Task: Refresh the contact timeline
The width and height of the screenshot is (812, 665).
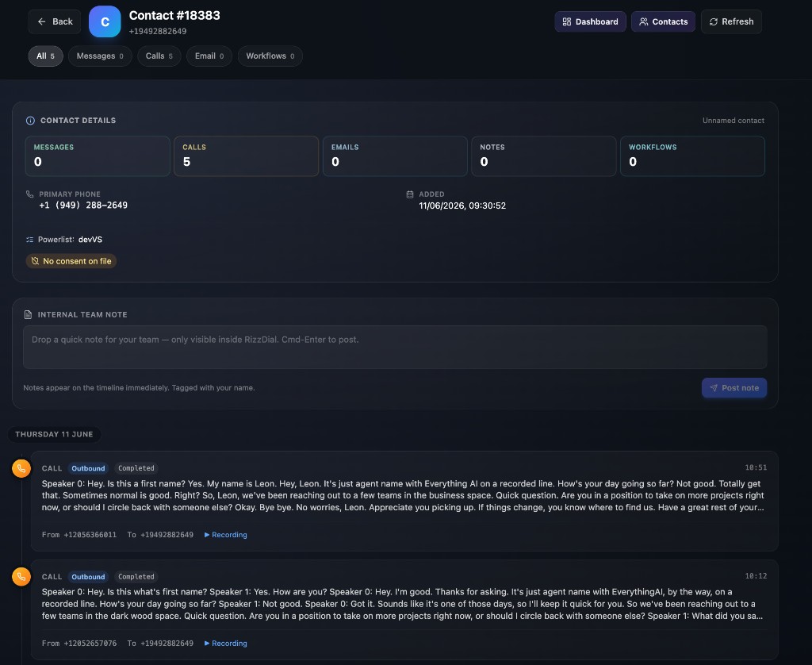Action: click(x=731, y=21)
